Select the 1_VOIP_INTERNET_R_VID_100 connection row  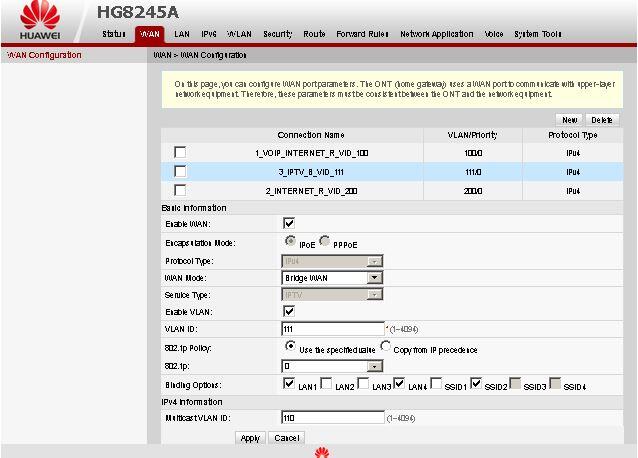[x=392, y=153]
